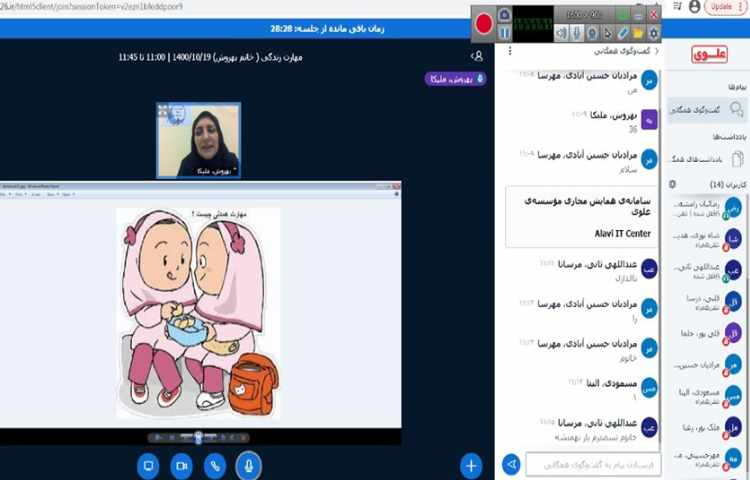
Task: Click the مسعودی الینا chat message
Action: [x=582, y=389]
